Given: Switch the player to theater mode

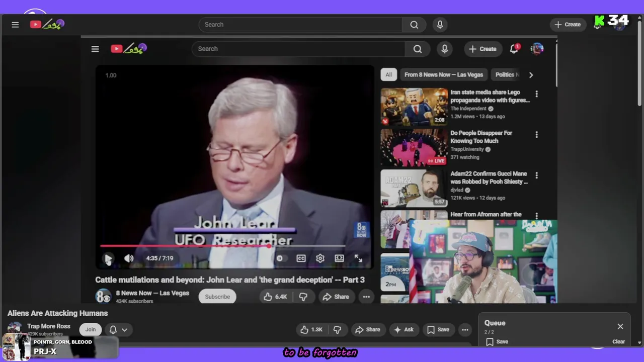Looking at the screenshot, I should click(x=339, y=258).
